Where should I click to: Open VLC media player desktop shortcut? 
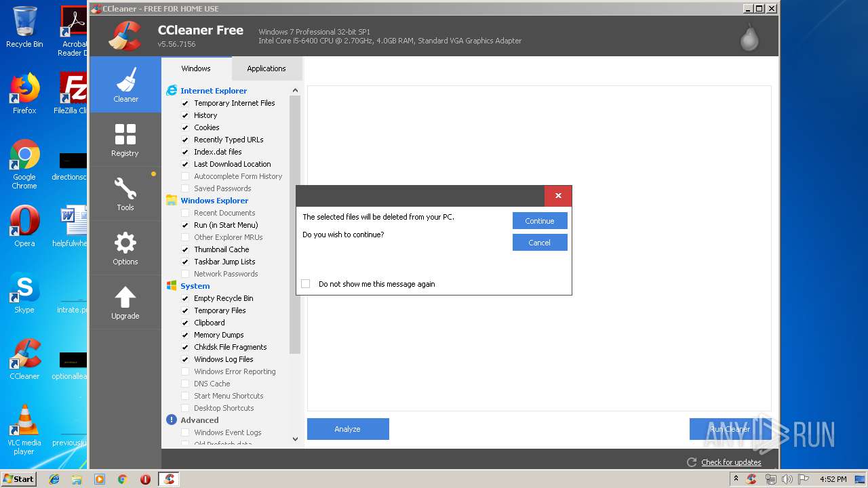[24, 430]
